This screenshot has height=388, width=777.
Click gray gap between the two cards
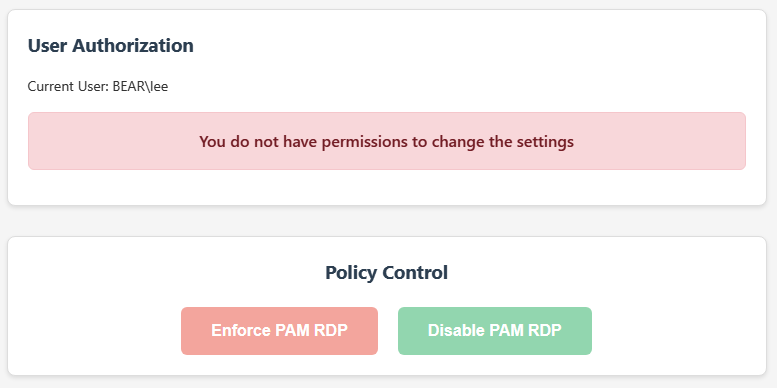click(387, 221)
